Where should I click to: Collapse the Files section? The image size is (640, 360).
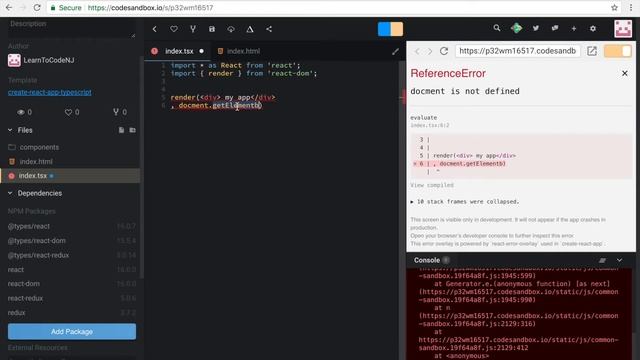coord(10,130)
